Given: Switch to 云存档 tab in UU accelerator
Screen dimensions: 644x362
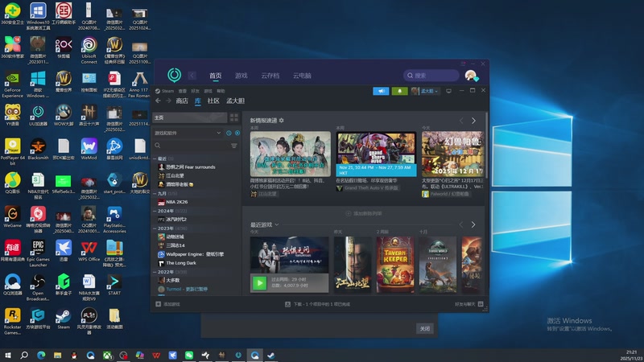Looking at the screenshot, I should tap(270, 76).
